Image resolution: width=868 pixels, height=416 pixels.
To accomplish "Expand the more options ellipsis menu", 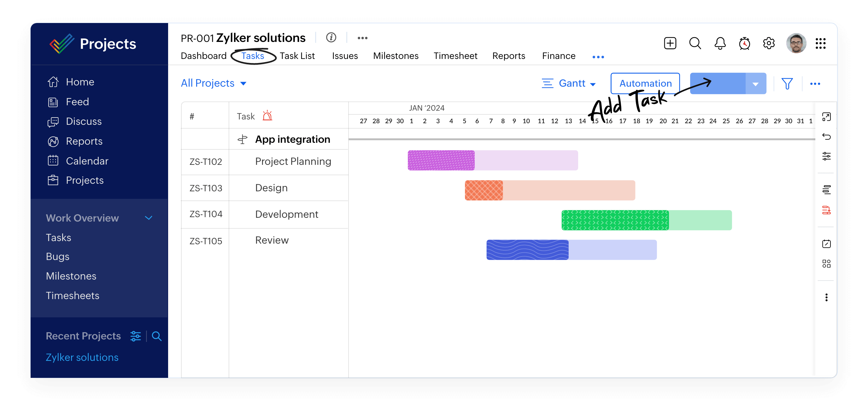I will (815, 84).
